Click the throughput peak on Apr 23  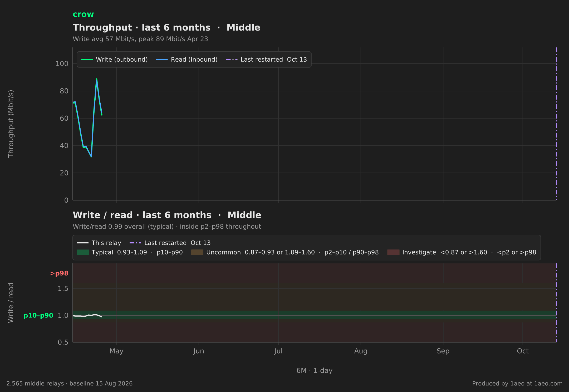(x=97, y=79)
